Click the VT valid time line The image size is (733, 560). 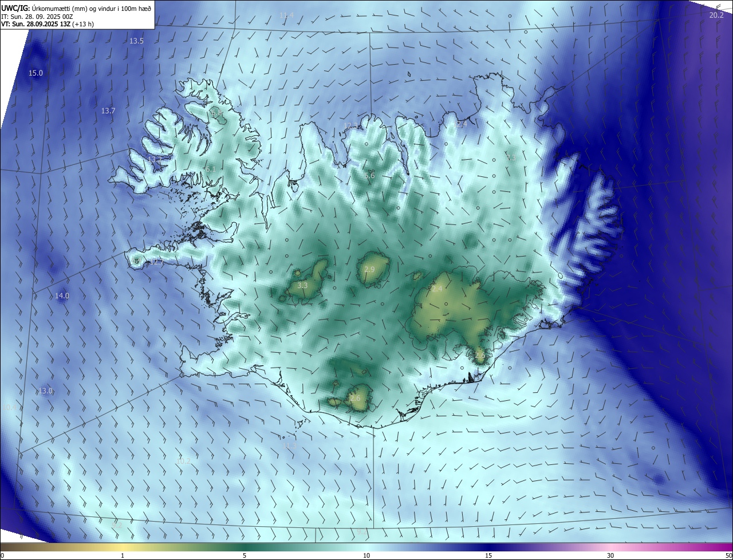[x=47, y=25]
